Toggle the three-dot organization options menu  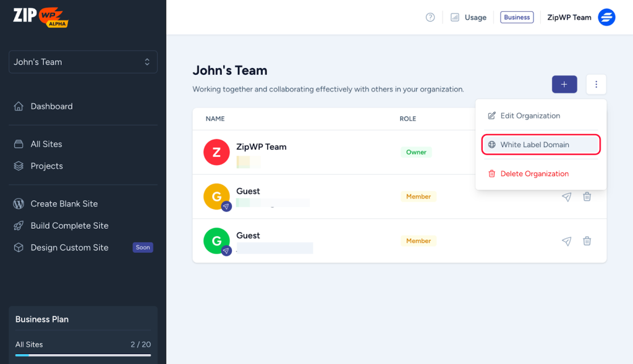[596, 84]
